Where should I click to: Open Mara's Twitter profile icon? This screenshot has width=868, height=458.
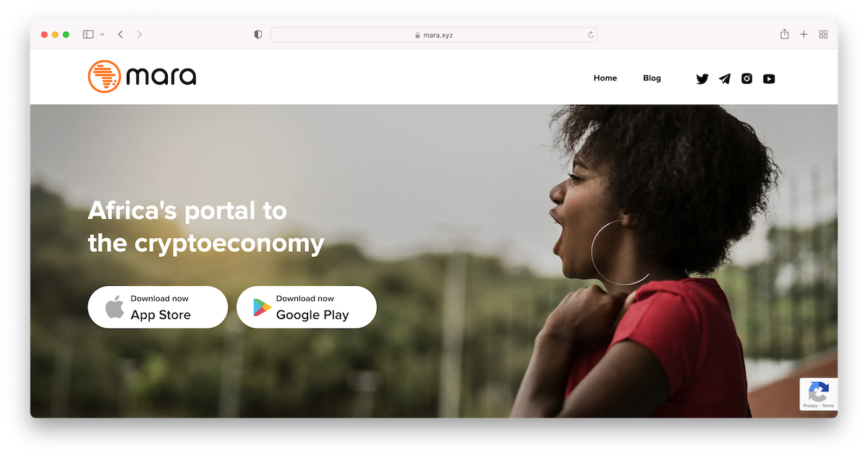click(702, 79)
